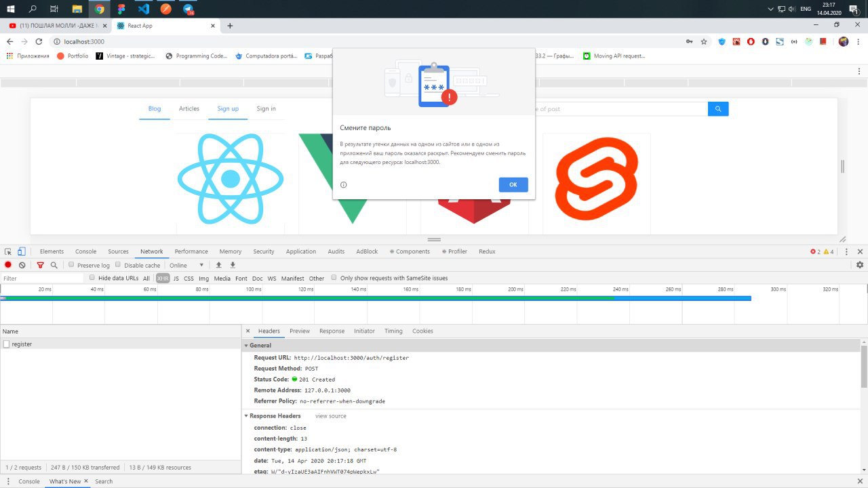This screenshot has width=868, height=488.
Task: Select the Img filter type
Action: [x=203, y=278]
